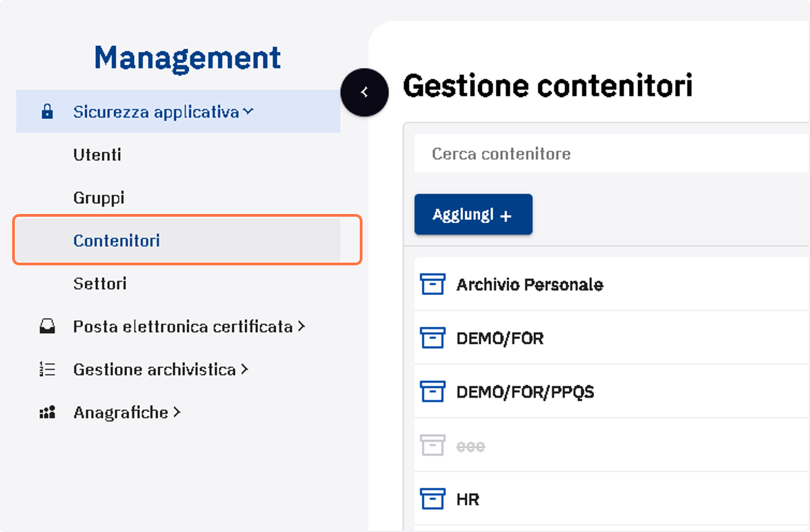The image size is (810, 532).
Task: Click the greyed archive icon for eee
Action: pos(432,446)
